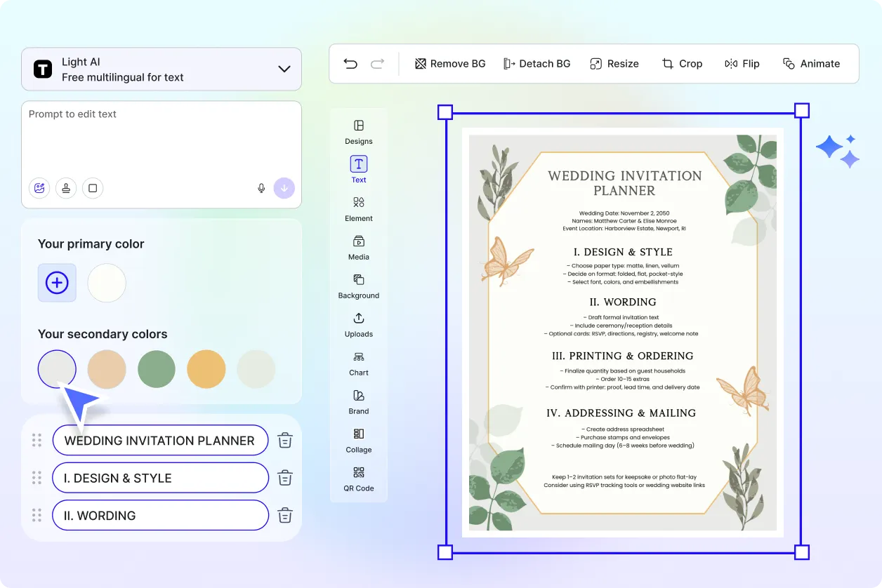Click the Light AI logo icon
The width and height of the screenshot is (882, 588).
(x=43, y=69)
